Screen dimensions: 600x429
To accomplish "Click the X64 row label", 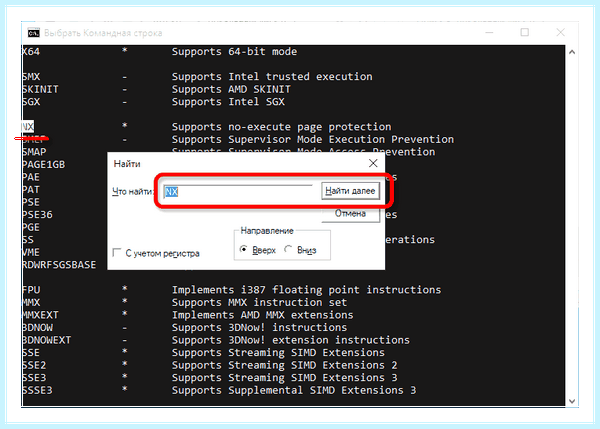I will click(31, 51).
